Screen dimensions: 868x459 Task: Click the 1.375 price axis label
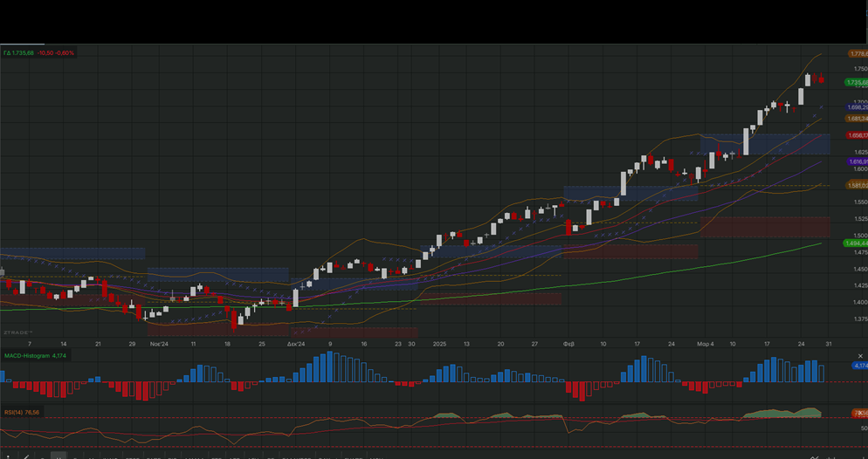pyautogui.click(x=861, y=319)
